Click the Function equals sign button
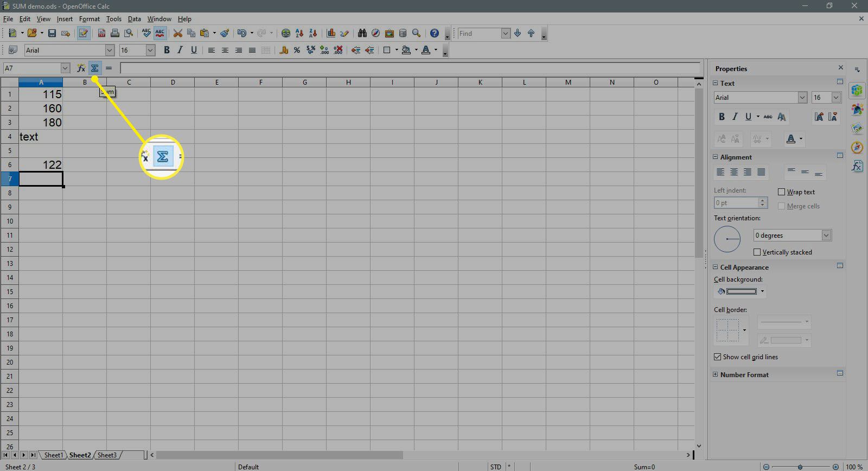Screen dimensions: 868x471 (108, 68)
